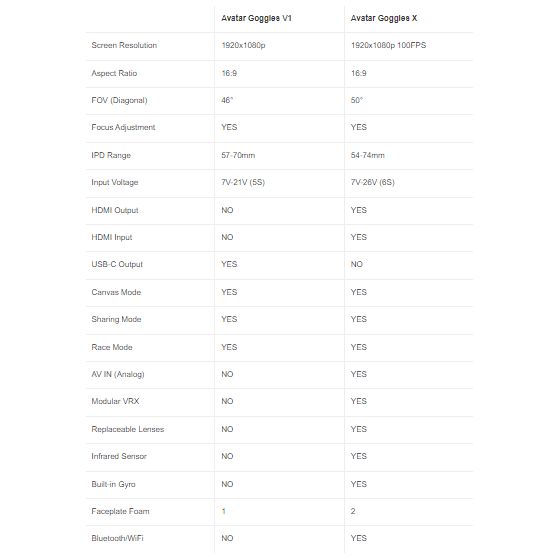The height and width of the screenshot is (559, 559).
Task: Click the Canvas Mode label
Action: pos(116,292)
